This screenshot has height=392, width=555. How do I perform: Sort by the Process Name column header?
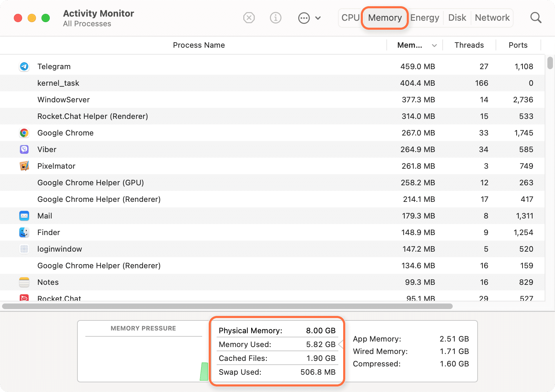click(199, 45)
